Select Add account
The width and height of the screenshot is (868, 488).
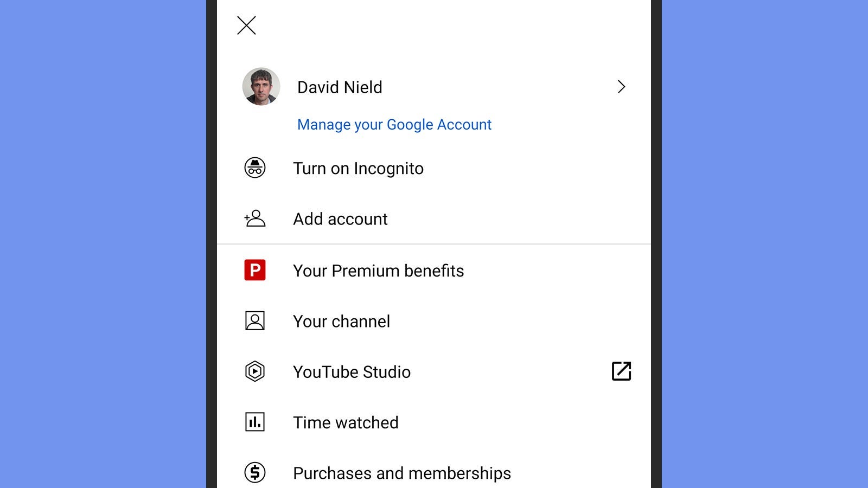[x=340, y=219]
